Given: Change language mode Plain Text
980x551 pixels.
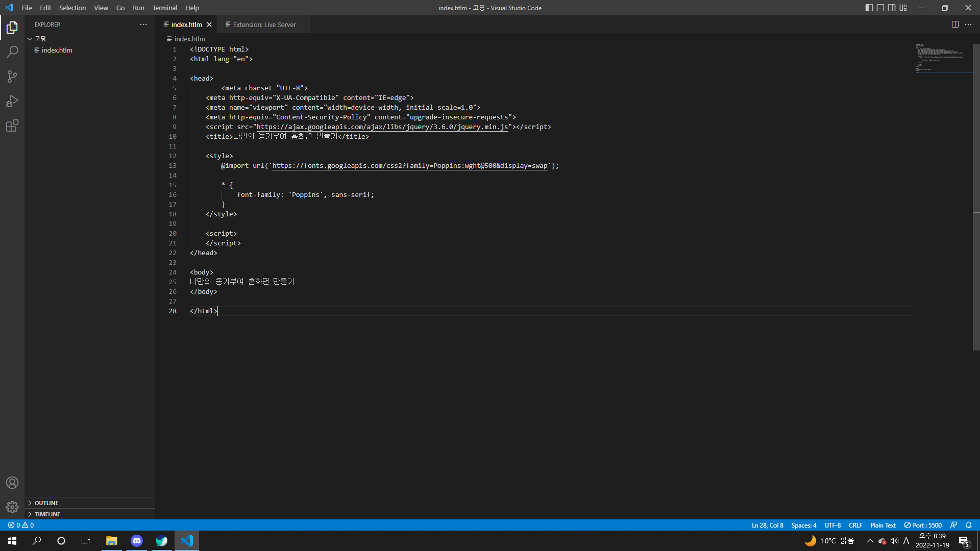Looking at the screenshot, I should [x=883, y=525].
